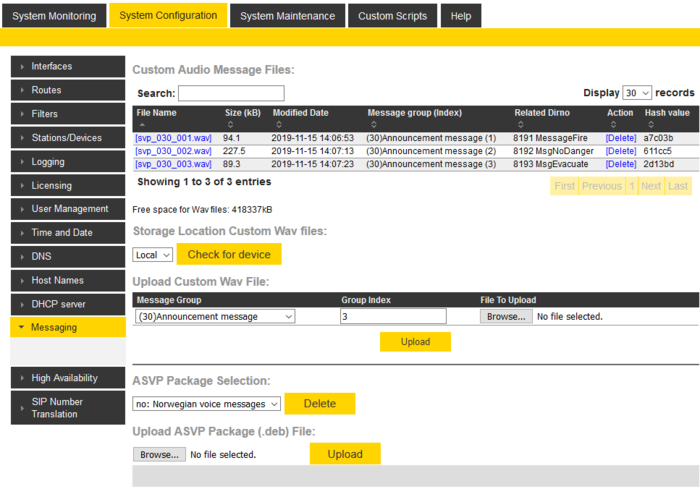
Task: Open the Display records count dropdown
Action: coord(637,92)
